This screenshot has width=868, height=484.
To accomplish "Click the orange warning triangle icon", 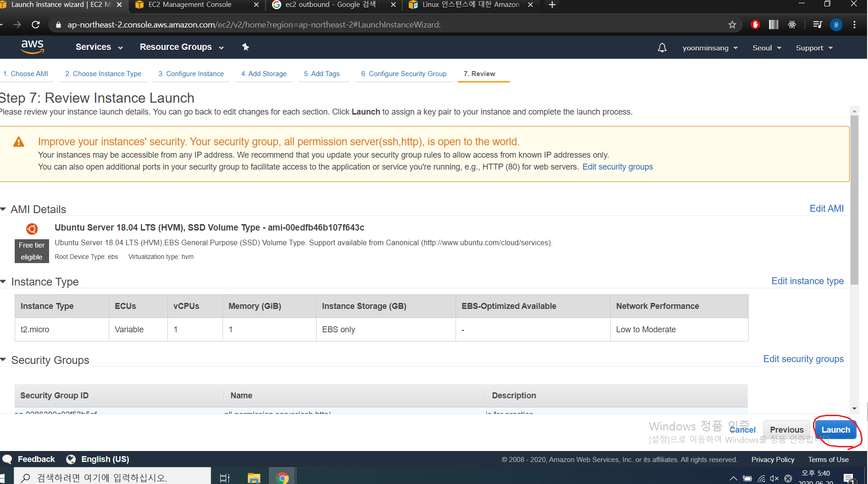I will pyautogui.click(x=19, y=142).
